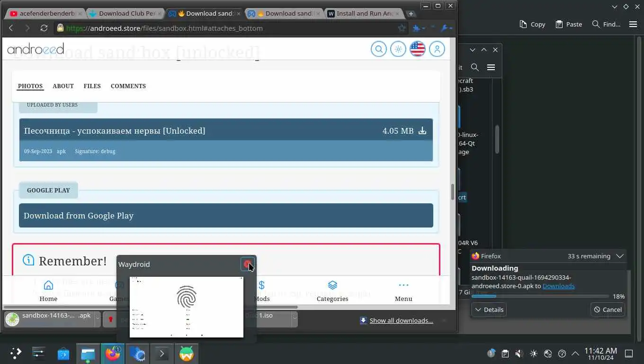Switch to Install and Run Android tab

click(364, 14)
